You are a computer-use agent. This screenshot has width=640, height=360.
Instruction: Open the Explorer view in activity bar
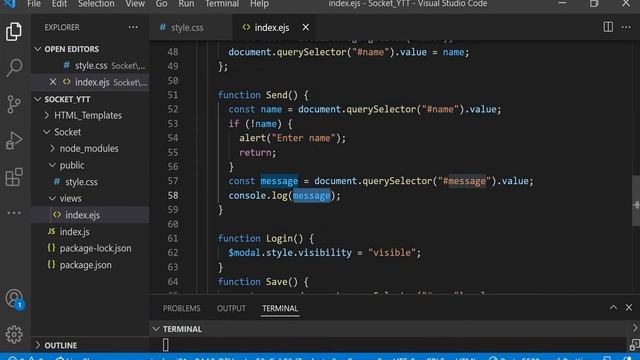(14, 31)
